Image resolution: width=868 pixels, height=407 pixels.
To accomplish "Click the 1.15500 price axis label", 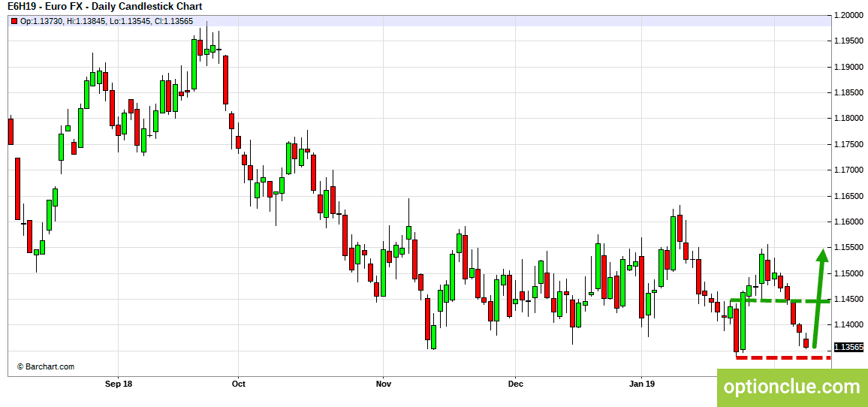I will point(849,248).
